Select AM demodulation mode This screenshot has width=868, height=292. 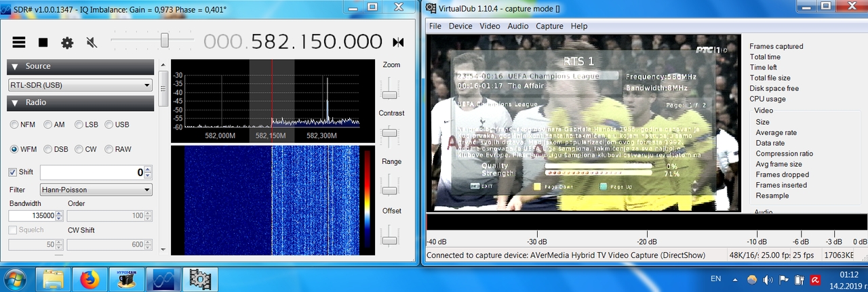click(x=54, y=125)
